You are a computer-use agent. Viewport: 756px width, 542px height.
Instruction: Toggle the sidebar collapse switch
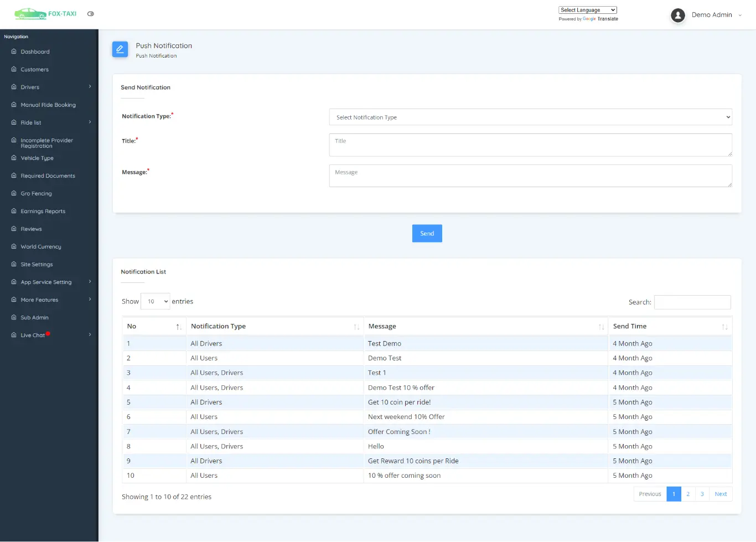click(x=91, y=14)
